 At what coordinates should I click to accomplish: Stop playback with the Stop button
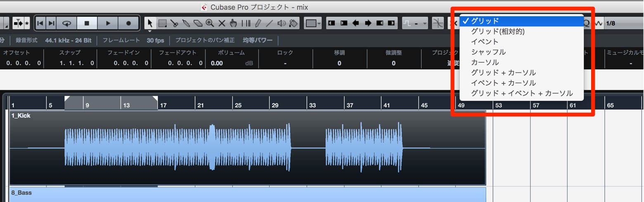(x=87, y=23)
